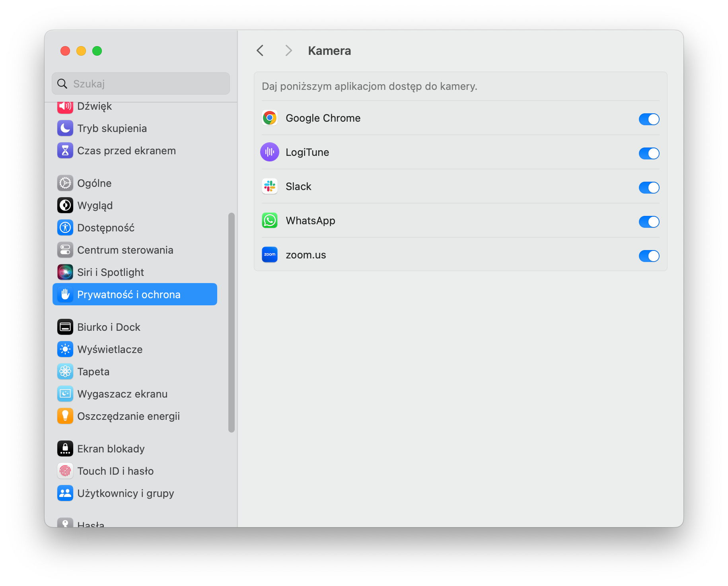Open Dźwięk settings
The width and height of the screenshot is (728, 586).
(x=94, y=107)
